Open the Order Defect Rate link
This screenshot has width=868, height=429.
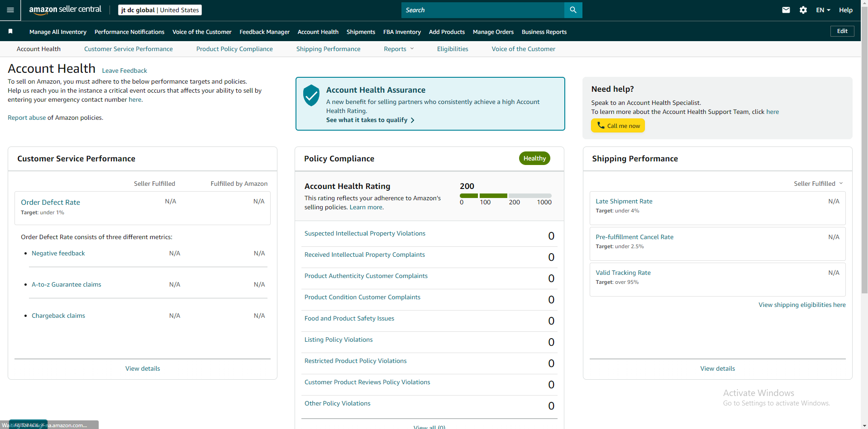tap(50, 202)
